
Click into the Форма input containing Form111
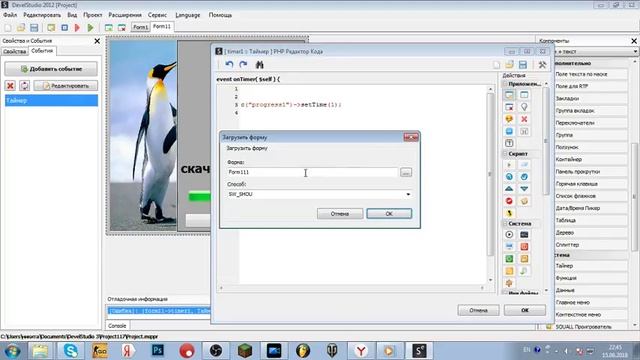point(312,172)
